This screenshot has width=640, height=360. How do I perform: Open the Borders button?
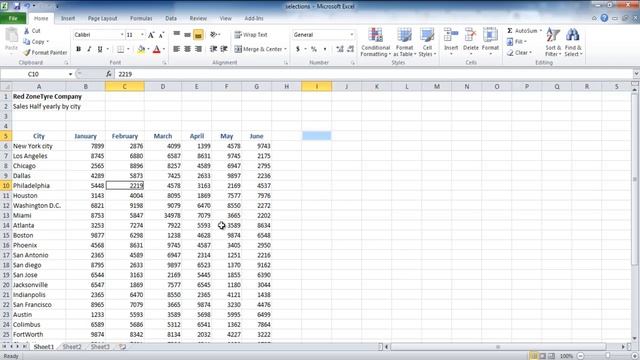pos(120,49)
